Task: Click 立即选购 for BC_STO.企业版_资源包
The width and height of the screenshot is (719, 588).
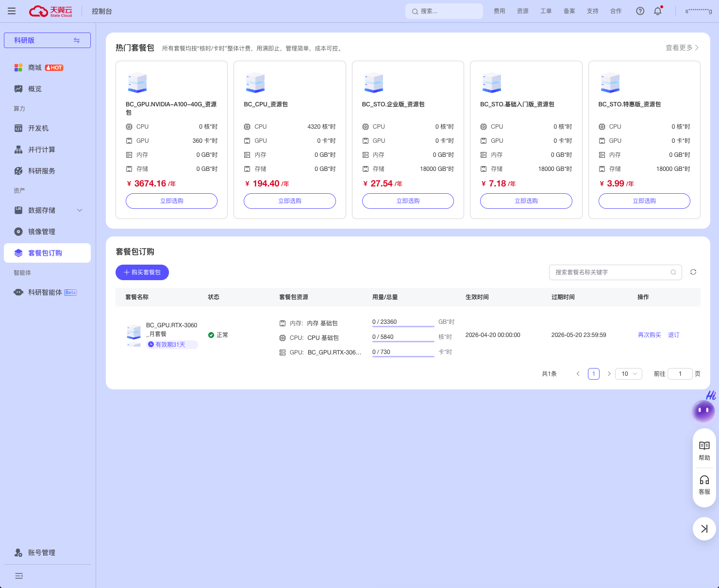Action: [x=408, y=201]
